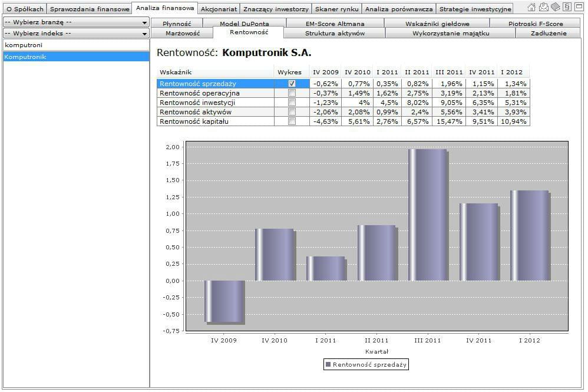Select the Rentowność sub-tab

click(249, 32)
